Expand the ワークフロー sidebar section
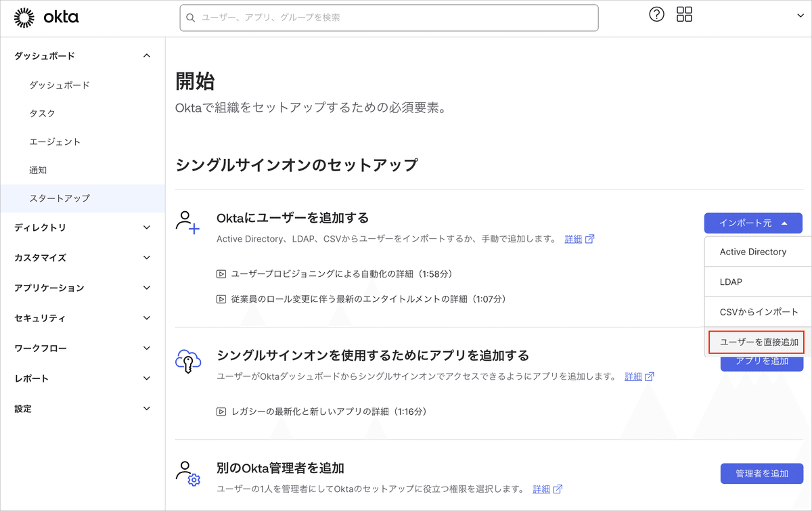812x511 pixels. pos(83,348)
